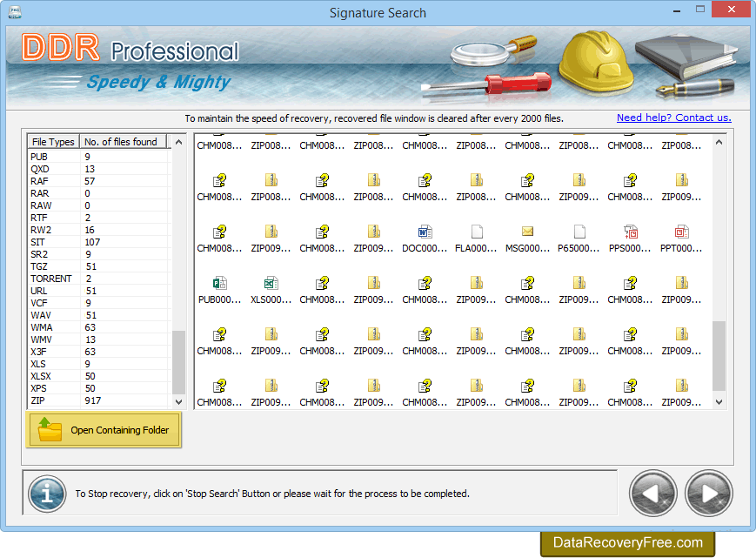The width and height of the screenshot is (756, 558).
Task: Select the WAV file type row
Action: pos(99,315)
